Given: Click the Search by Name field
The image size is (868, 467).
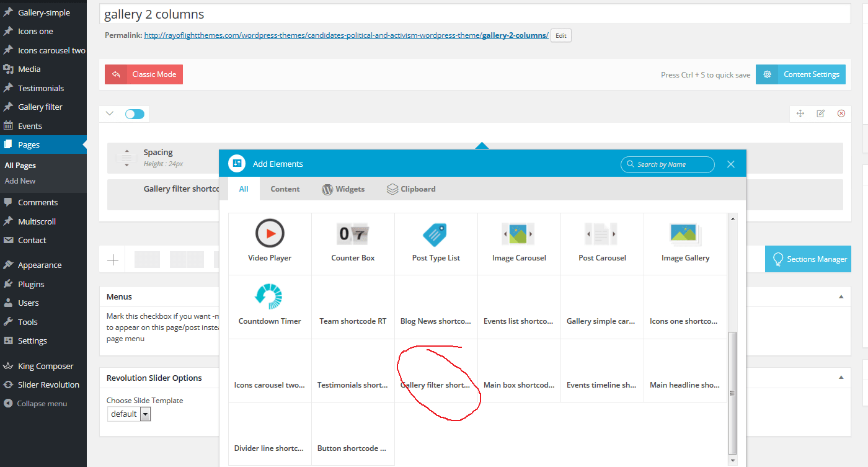Looking at the screenshot, I should point(667,164).
